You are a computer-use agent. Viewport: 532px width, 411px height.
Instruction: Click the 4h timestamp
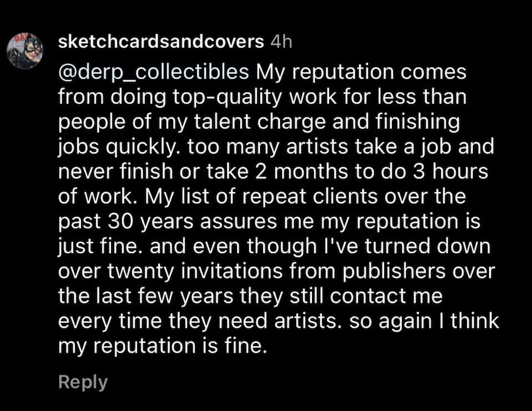click(280, 41)
